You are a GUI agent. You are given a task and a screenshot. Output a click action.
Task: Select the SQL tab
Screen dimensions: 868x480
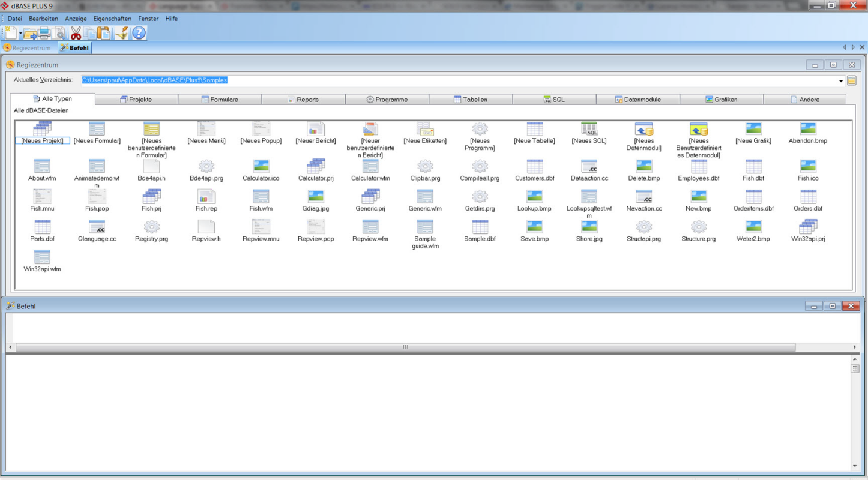coord(554,100)
